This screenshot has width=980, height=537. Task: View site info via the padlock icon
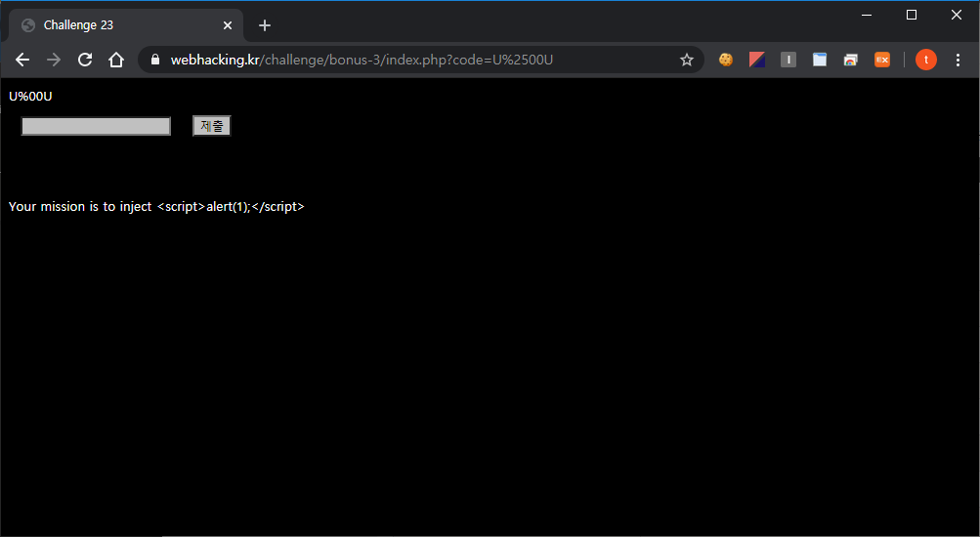pyautogui.click(x=155, y=60)
